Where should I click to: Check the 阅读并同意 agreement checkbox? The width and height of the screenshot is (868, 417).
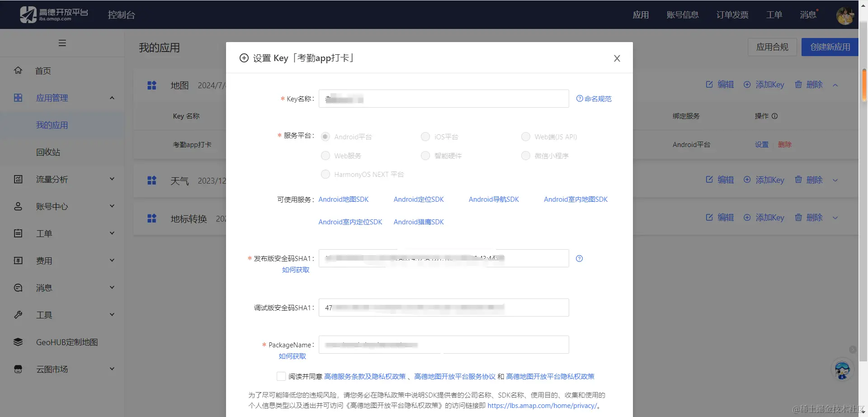tap(281, 376)
